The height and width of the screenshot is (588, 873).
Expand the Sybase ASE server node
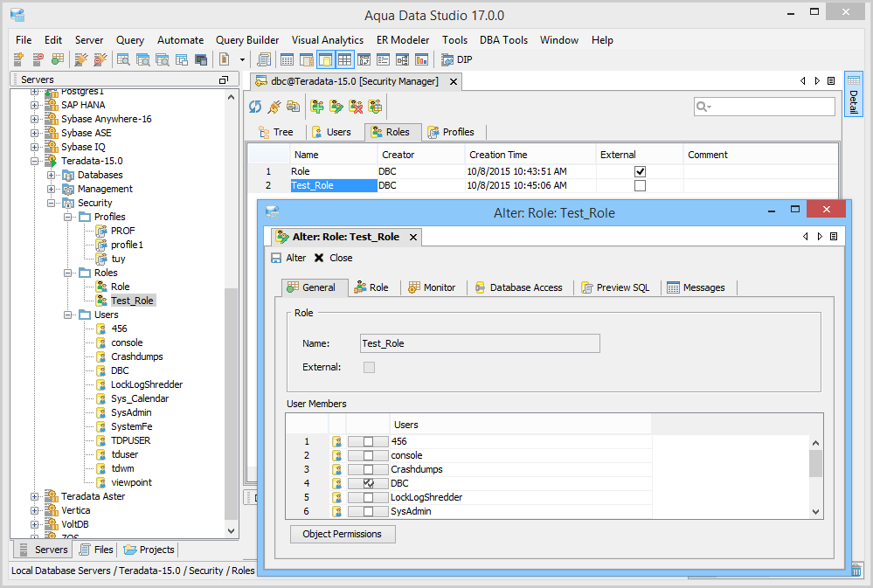35,133
